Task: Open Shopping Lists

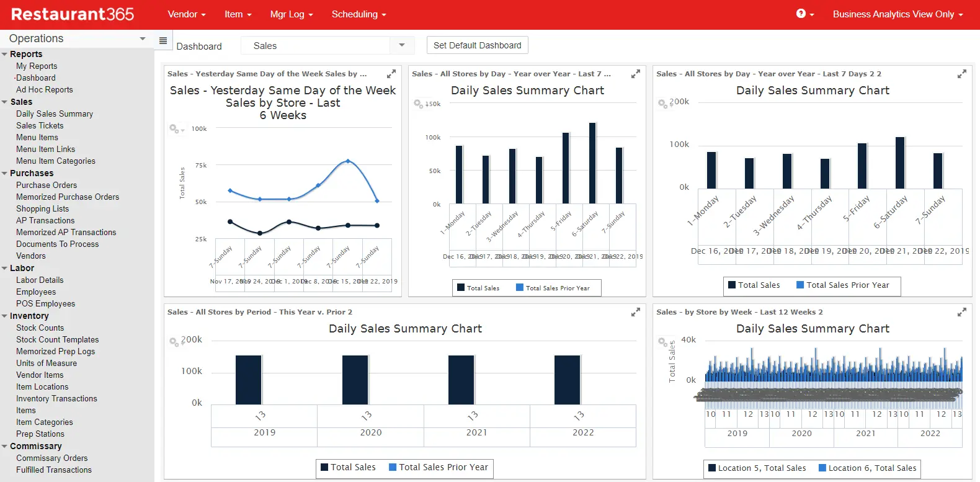Action: click(43, 209)
